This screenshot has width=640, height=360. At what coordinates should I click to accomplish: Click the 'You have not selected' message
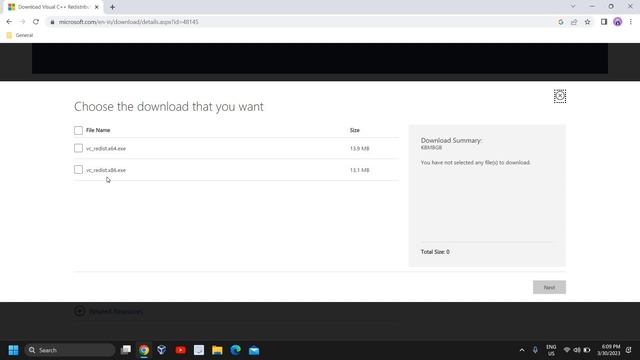(x=476, y=162)
